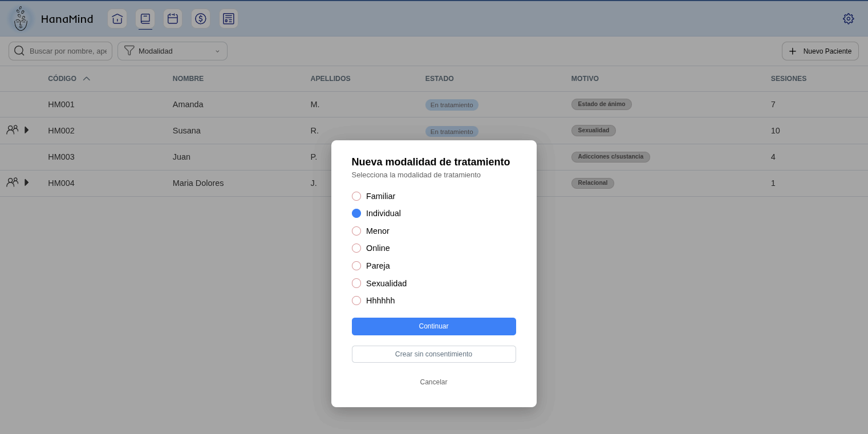The height and width of the screenshot is (434, 868).
Task: Expand the HM002 row arrow
Action: [x=26, y=130]
